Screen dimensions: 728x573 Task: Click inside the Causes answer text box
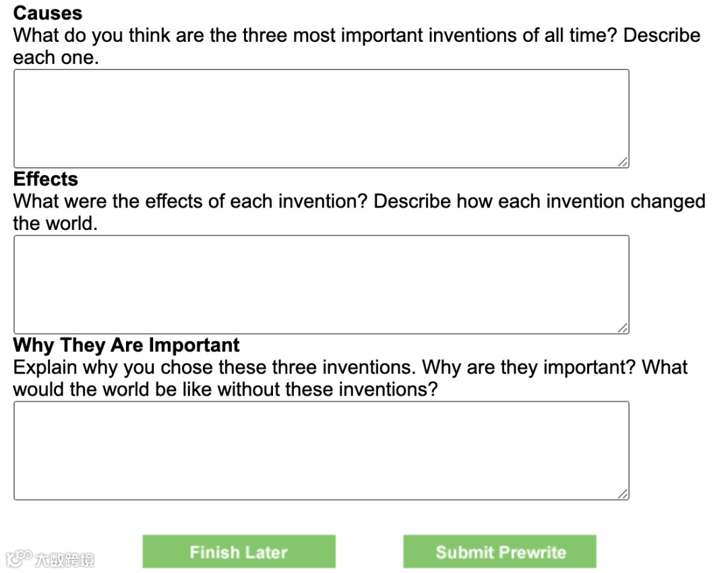tap(321, 119)
